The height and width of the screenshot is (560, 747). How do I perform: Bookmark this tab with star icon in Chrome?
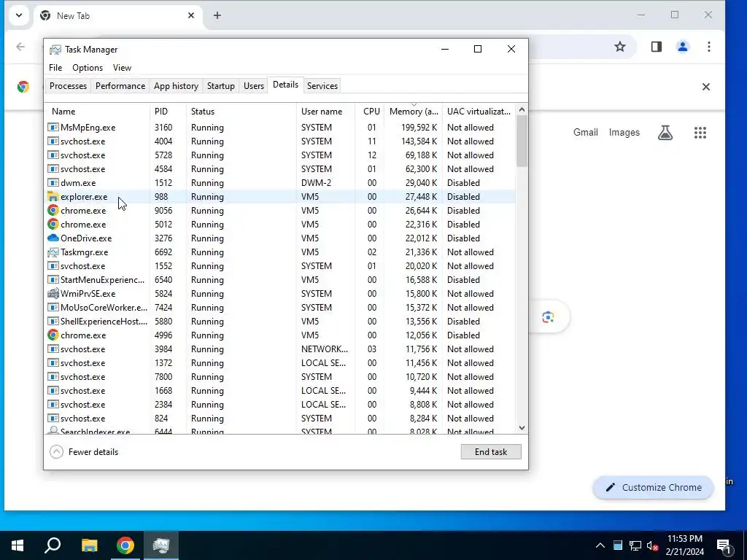click(x=620, y=47)
